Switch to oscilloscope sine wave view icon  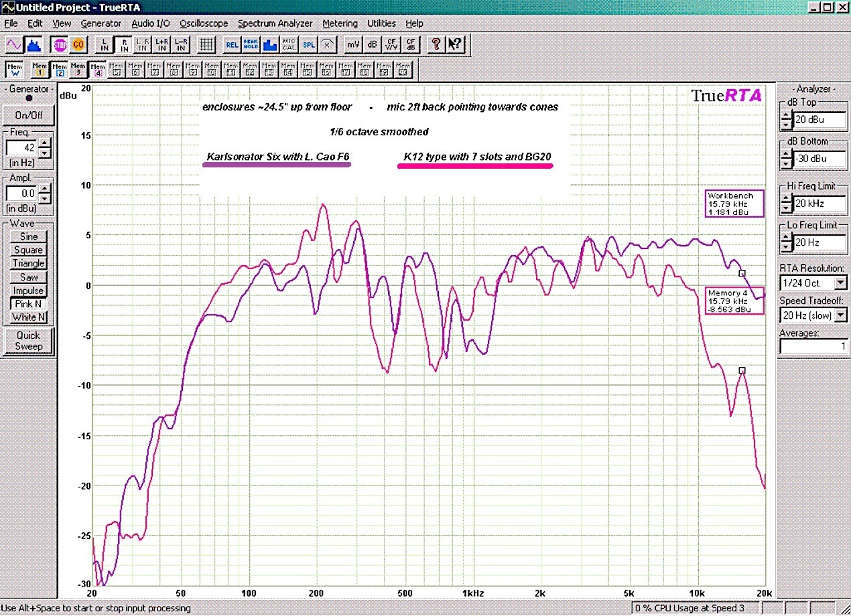click(x=14, y=45)
